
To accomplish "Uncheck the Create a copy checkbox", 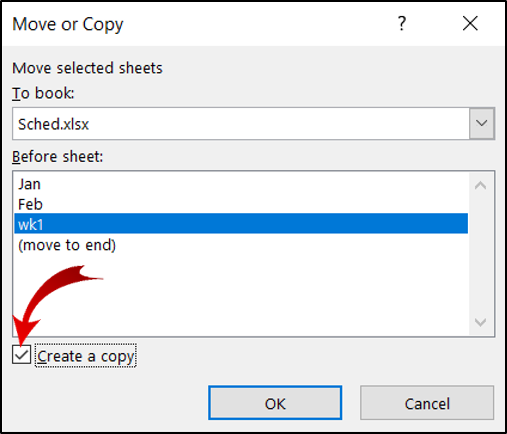I will pyautogui.click(x=21, y=354).
